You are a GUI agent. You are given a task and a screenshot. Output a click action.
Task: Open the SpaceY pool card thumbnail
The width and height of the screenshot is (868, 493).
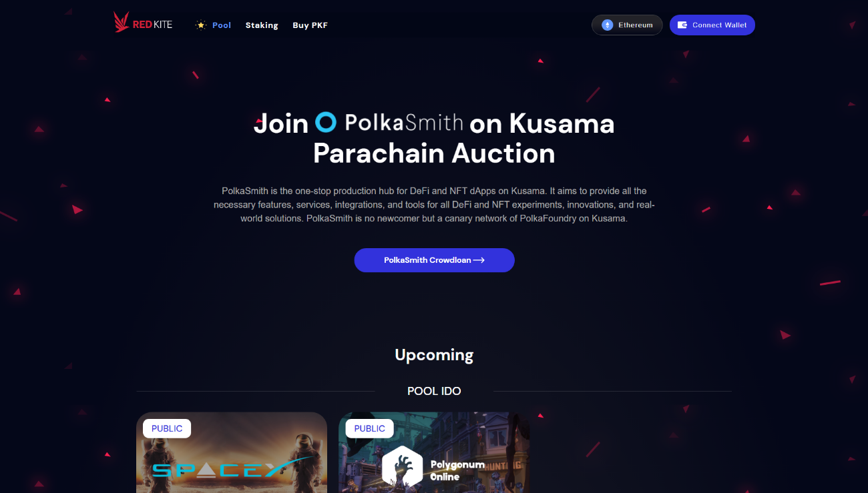point(232,452)
